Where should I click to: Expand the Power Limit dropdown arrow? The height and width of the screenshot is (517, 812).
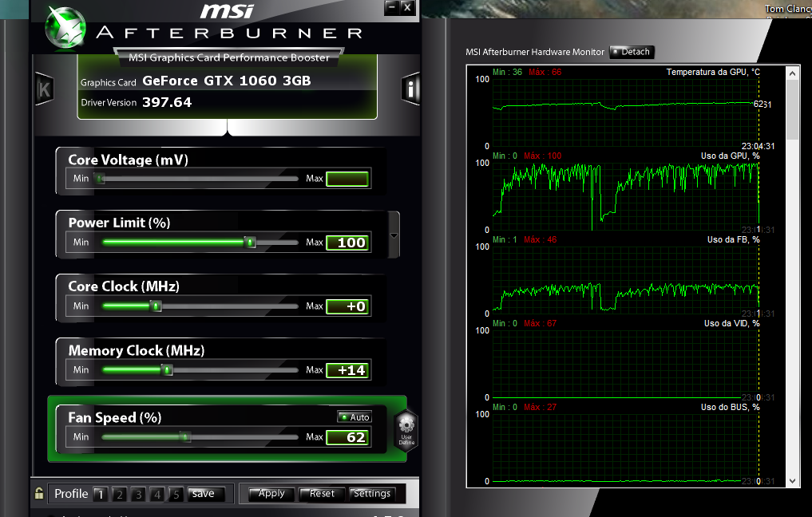[394, 235]
